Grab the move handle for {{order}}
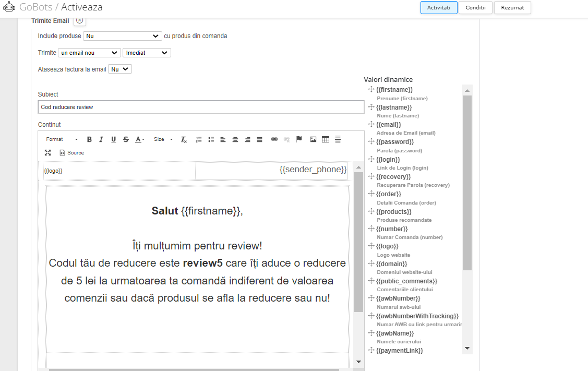Viewport: 588px width, 371px height. pos(371,194)
